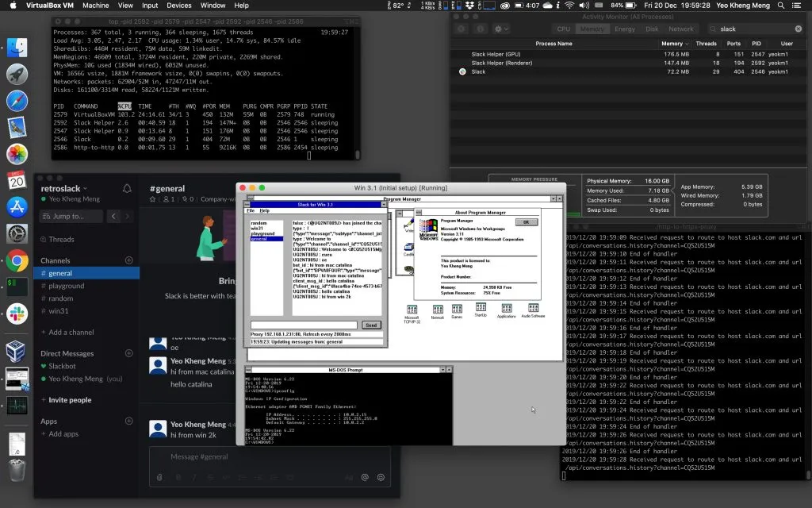The height and width of the screenshot is (508, 812).
Task: Launch Google Chrome from the Dock
Action: point(17,261)
